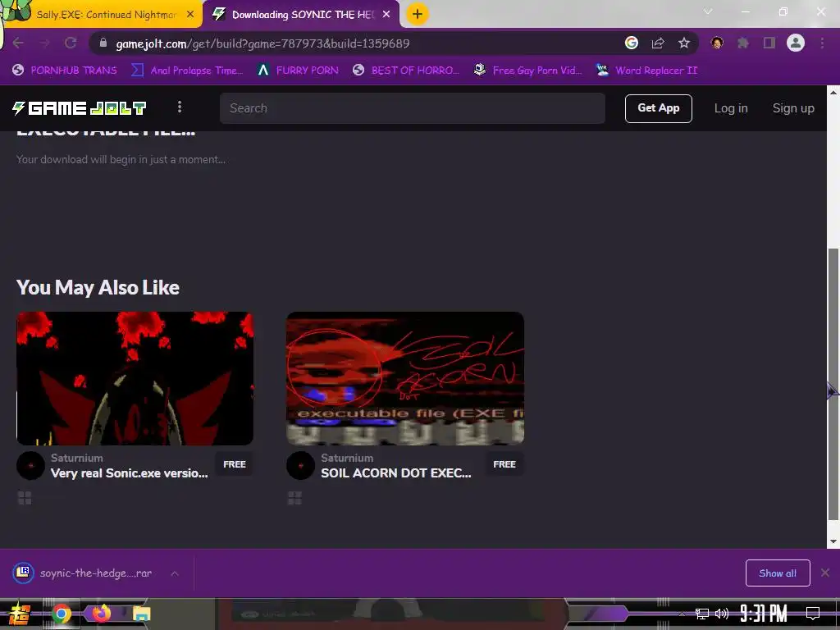
Task: Click the Get App button
Action: click(659, 108)
